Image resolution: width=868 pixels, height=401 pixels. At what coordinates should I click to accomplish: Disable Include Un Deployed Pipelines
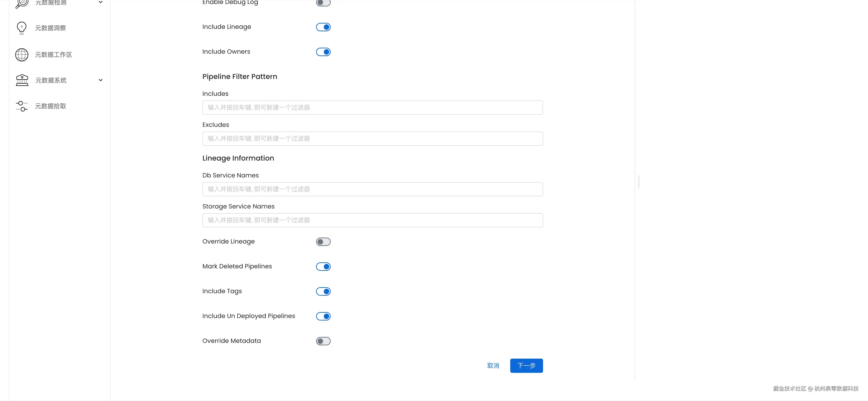tap(323, 316)
